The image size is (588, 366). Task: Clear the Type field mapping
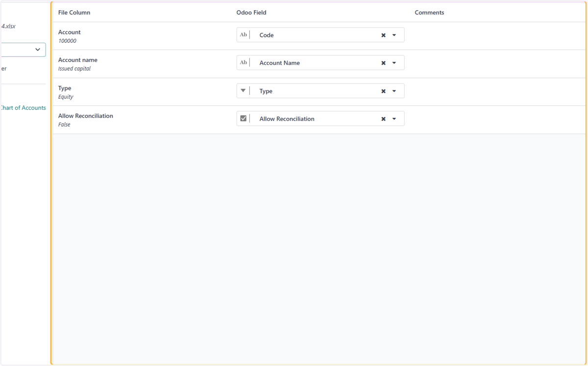(x=383, y=91)
